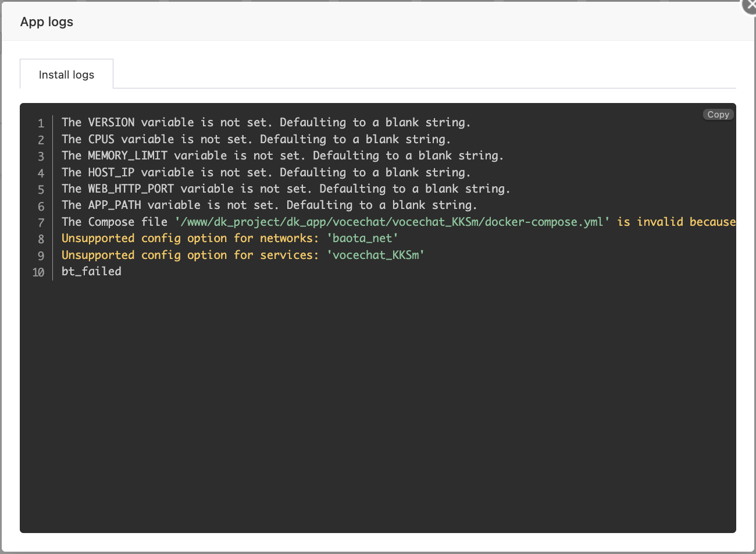
Task: Click the 'is invalid because' error text
Action: (x=676, y=222)
